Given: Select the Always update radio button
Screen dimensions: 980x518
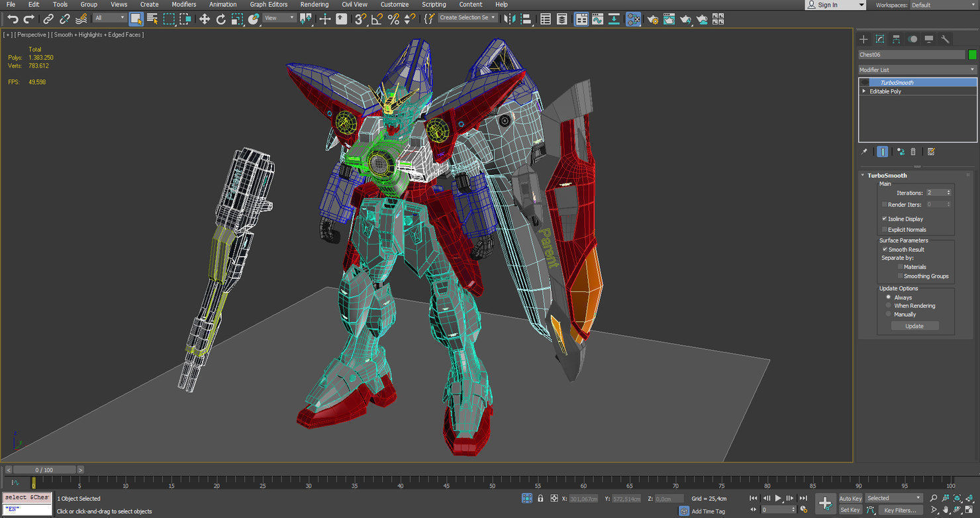Looking at the screenshot, I should [889, 297].
